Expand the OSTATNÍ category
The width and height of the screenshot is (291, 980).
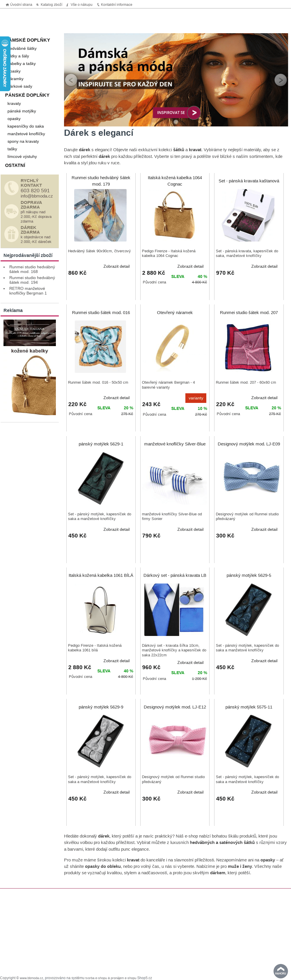tap(15, 165)
